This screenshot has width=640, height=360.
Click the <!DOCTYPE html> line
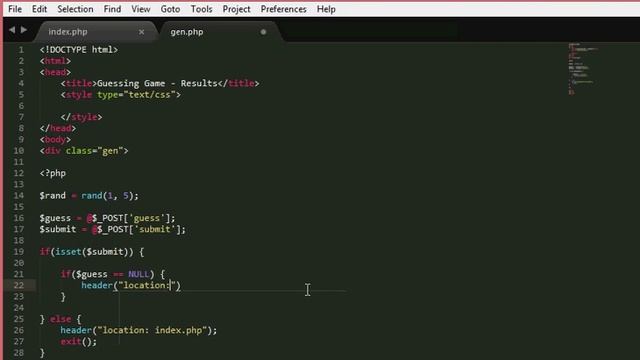pos(79,50)
